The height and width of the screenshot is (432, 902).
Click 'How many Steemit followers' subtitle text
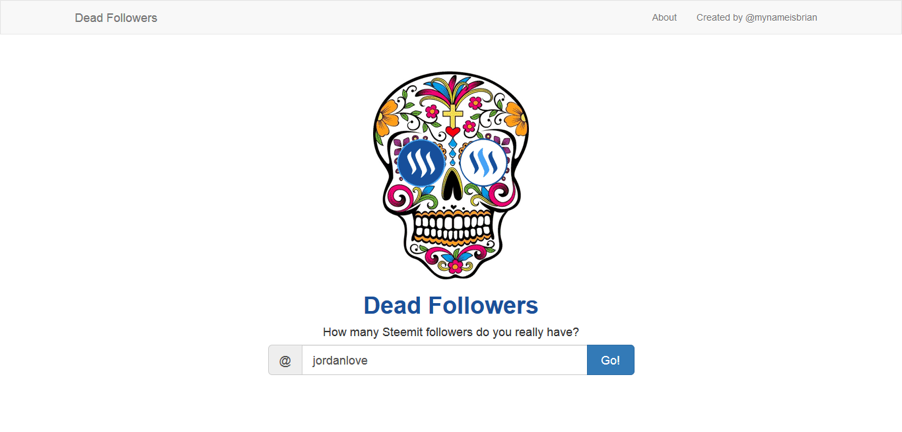(451, 332)
